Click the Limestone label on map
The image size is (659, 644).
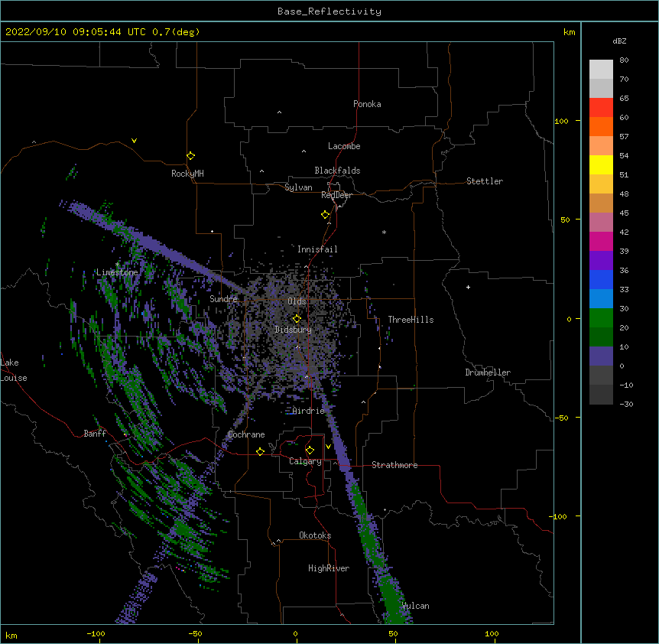pyautogui.click(x=117, y=272)
